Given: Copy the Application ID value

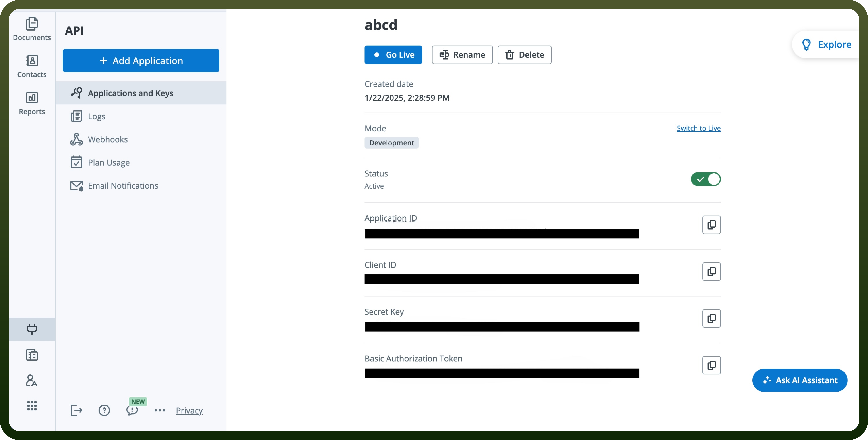Looking at the screenshot, I should 711,225.
